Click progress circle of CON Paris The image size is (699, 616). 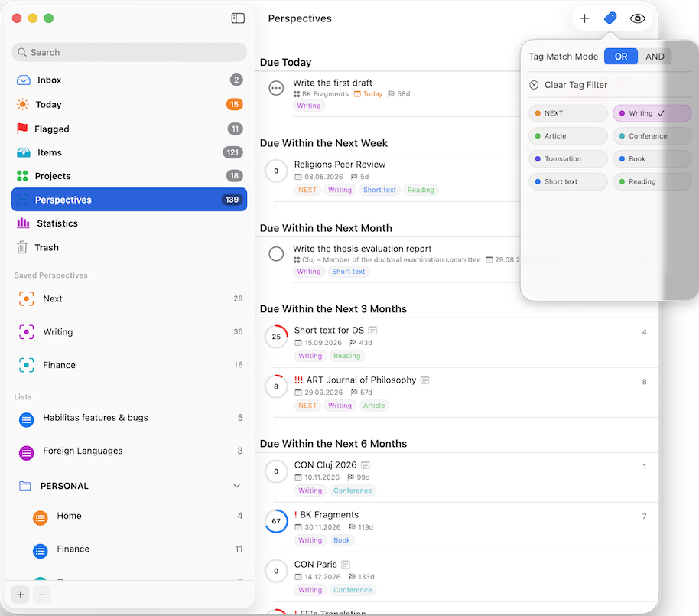point(276,571)
